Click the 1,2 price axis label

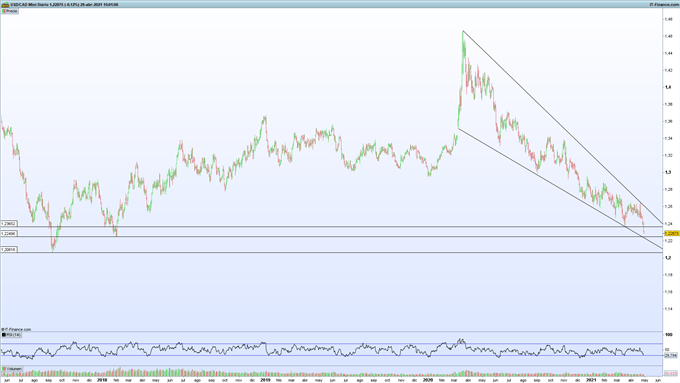click(668, 258)
